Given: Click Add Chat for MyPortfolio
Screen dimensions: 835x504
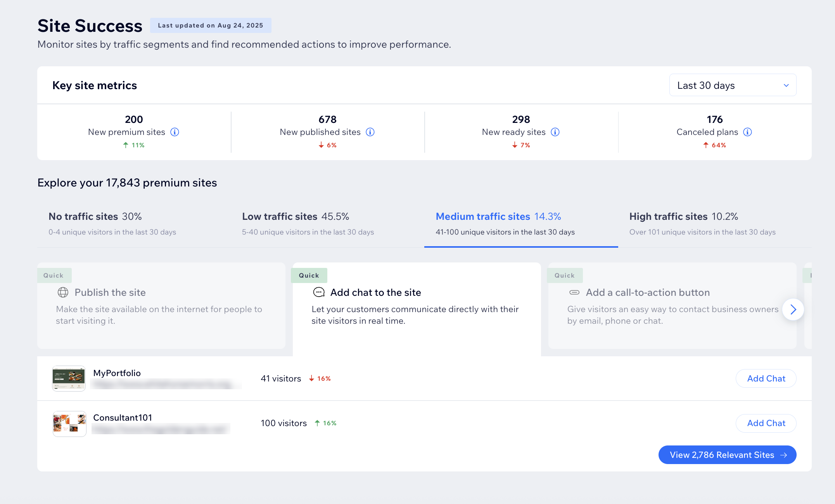Looking at the screenshot, I should 766,378.
